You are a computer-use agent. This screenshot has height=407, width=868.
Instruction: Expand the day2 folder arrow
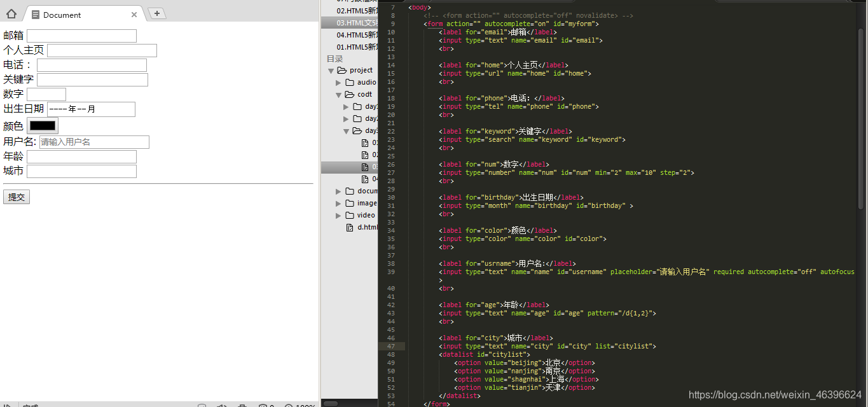[347, 119]
